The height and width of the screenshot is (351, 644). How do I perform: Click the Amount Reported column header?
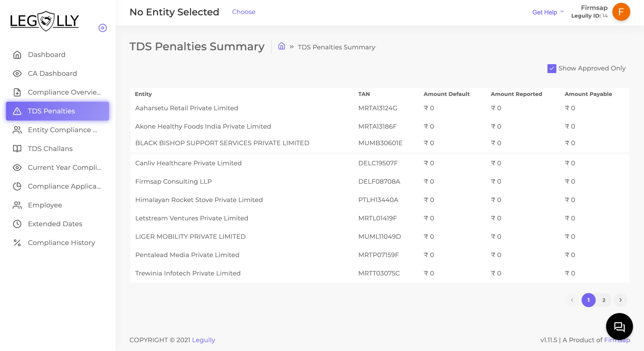click(516, 94)
